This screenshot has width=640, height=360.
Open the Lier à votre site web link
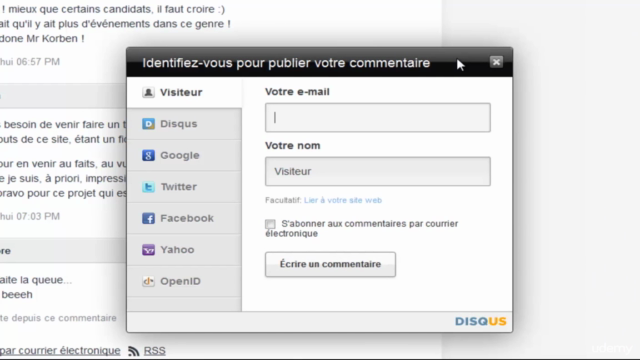click(x=343, y=200)
